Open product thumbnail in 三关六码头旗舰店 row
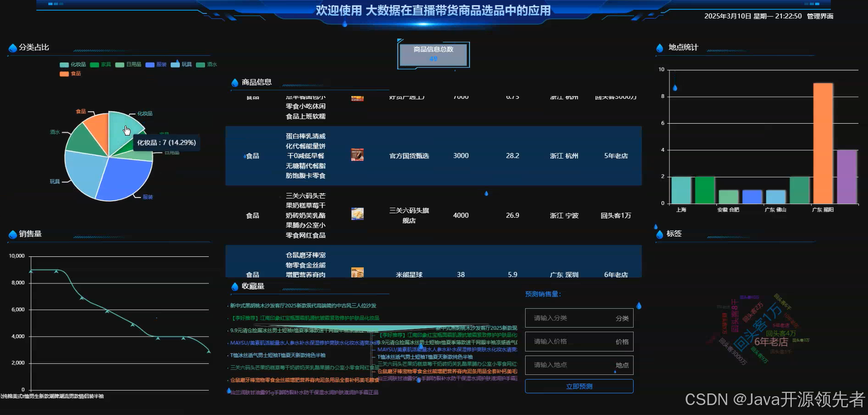Image resolution: width=868 pixels, height=415 pixels. tap(357, 214)
